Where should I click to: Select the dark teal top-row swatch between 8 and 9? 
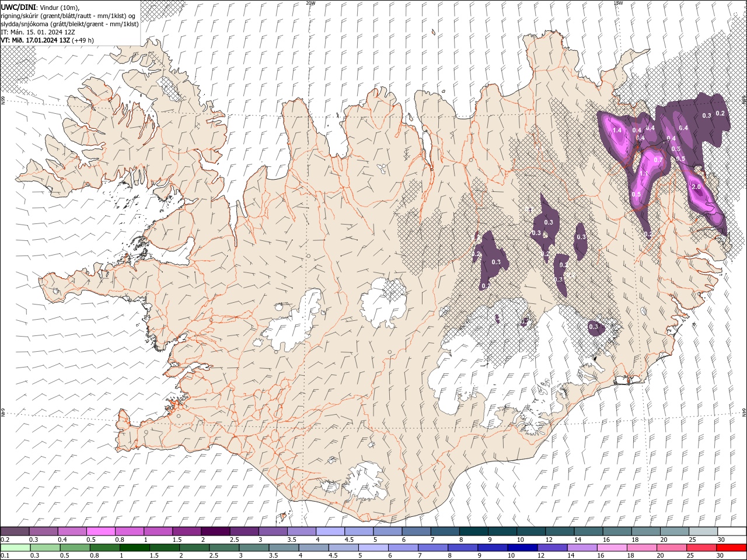pos(473,531)
